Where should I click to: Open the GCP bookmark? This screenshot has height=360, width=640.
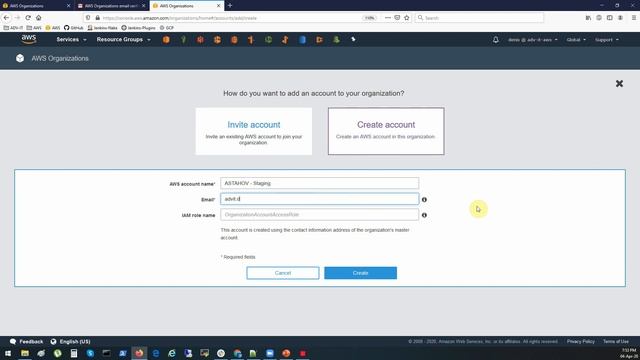tap(167, 28)
